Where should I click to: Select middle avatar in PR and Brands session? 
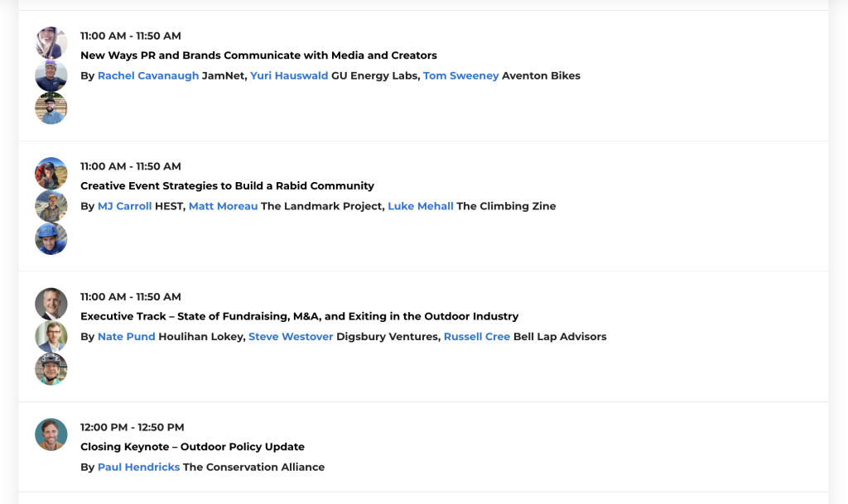point(51,75)
